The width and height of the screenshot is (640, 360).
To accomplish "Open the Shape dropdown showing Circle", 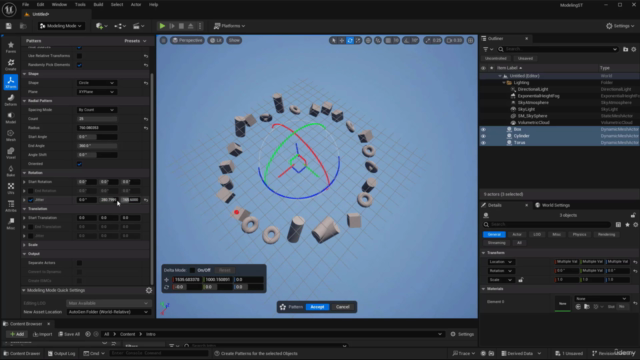I will click(97, 83).
